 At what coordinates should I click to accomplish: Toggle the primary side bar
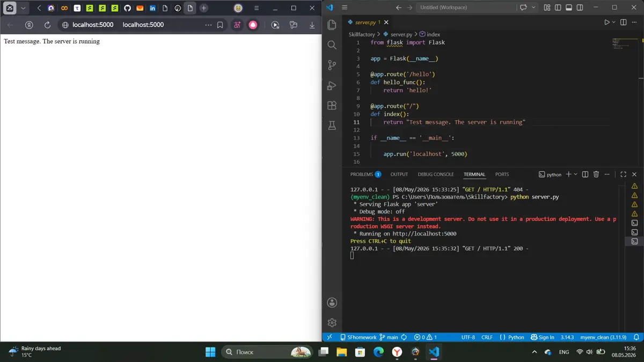click(558, 8)
